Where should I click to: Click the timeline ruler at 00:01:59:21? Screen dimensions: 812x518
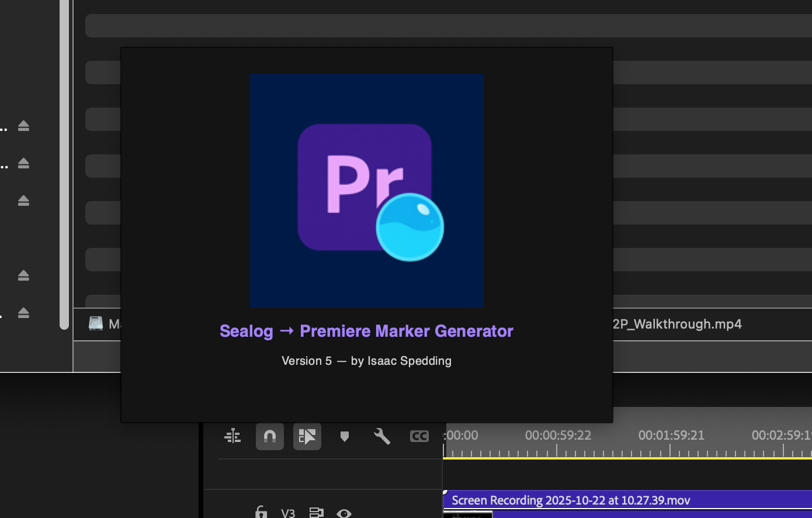coord(671,436)
